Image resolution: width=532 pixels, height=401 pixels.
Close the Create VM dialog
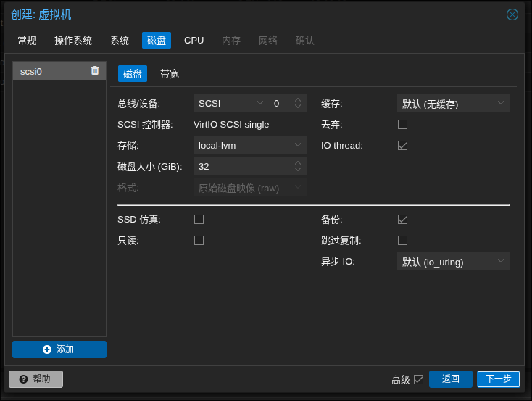click(512, 15)
